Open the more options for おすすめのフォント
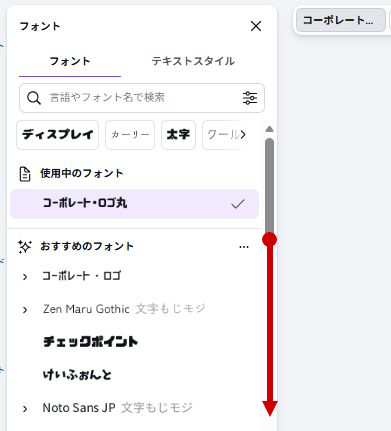The height and width of the screenshot is (431, 391). (244, 247)
